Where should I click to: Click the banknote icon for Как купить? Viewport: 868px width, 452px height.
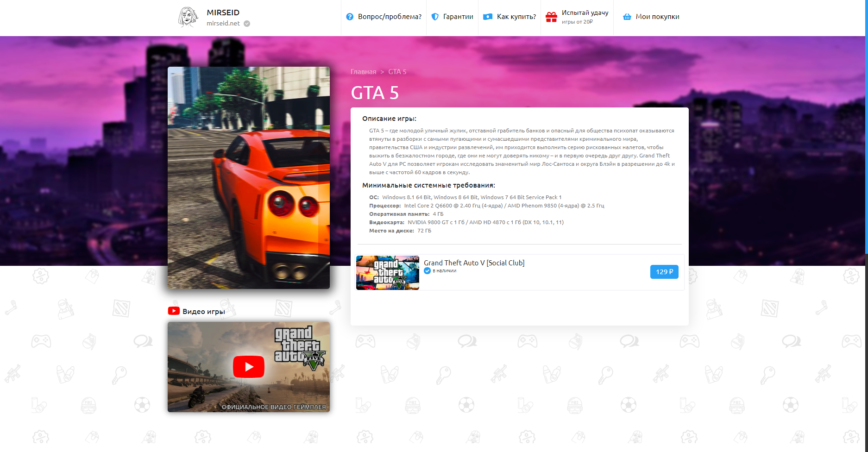[488, 17]
